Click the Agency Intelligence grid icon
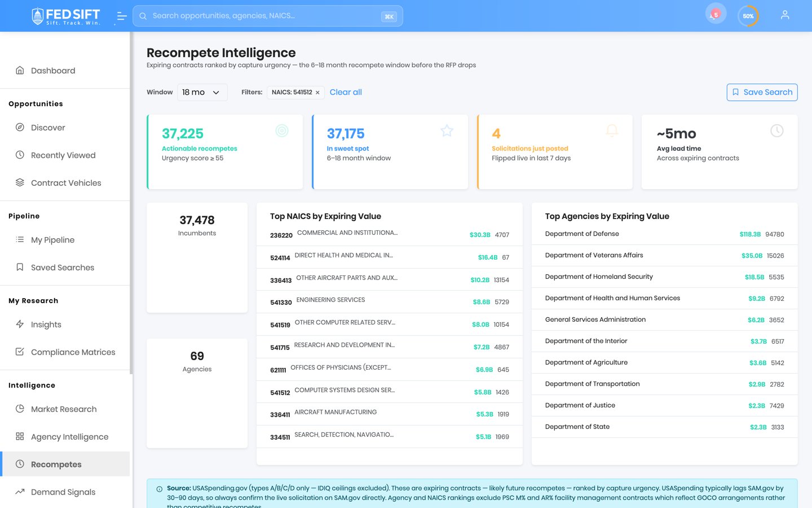 20,437
